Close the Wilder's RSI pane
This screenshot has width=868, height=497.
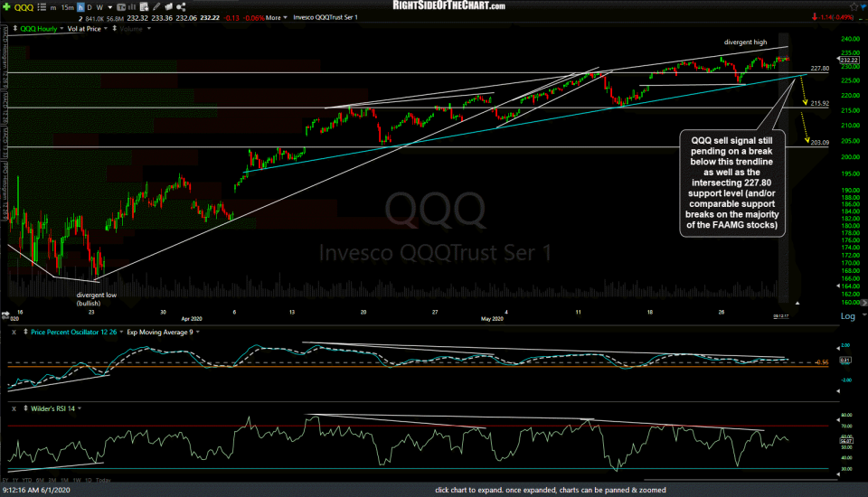pyautogui.click(x=14, y=408)
